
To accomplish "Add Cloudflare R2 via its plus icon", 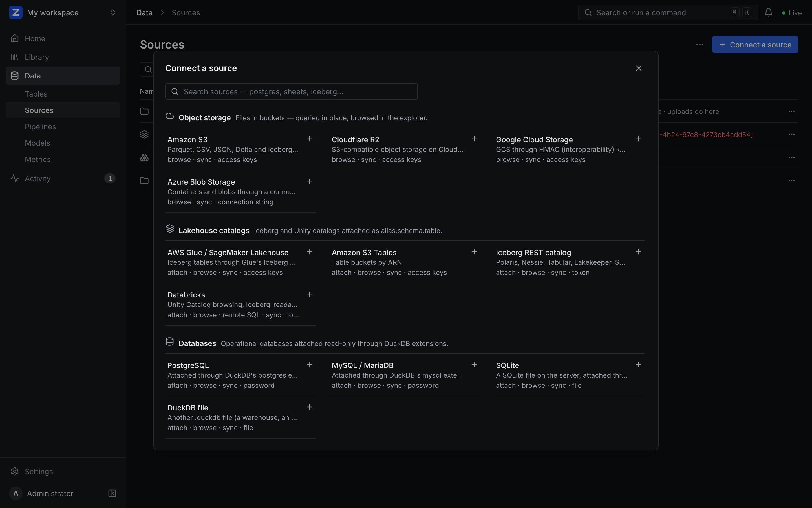I will click(474, 139).
